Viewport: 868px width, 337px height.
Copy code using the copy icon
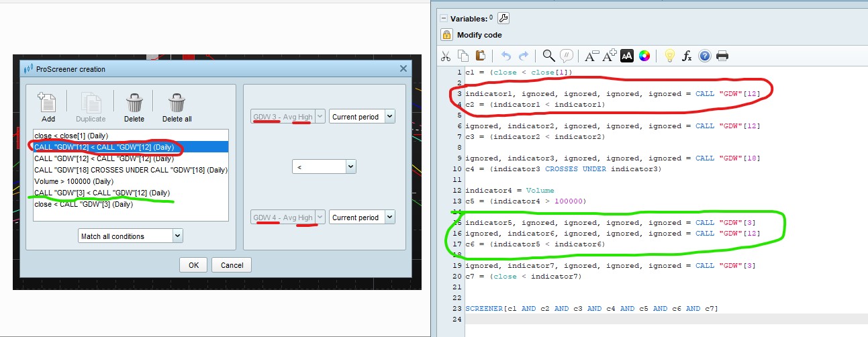pyautogui.click(x=463, y=56)
